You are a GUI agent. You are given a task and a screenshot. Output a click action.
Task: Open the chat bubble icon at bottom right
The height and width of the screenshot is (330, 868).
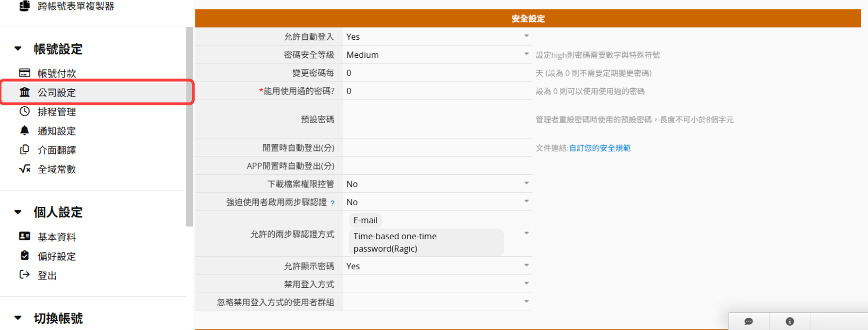click(748, 321)
